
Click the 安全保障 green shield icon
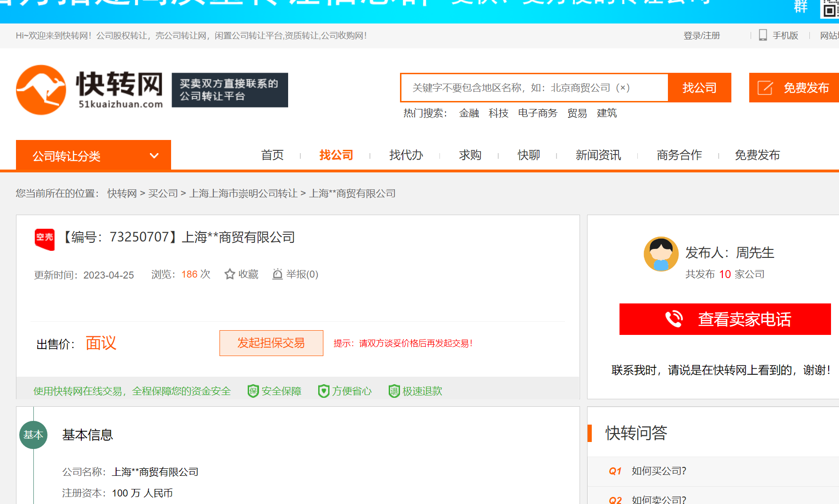tap(253, 390)
